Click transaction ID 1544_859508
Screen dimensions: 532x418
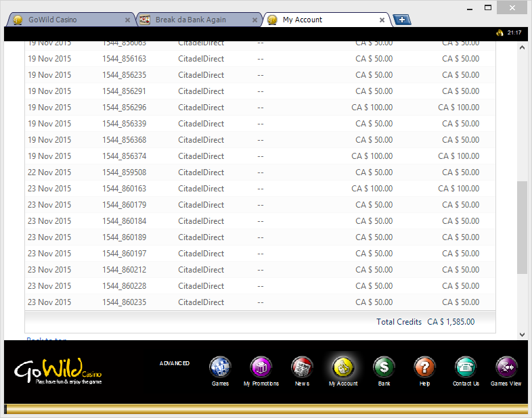[124, 172]
